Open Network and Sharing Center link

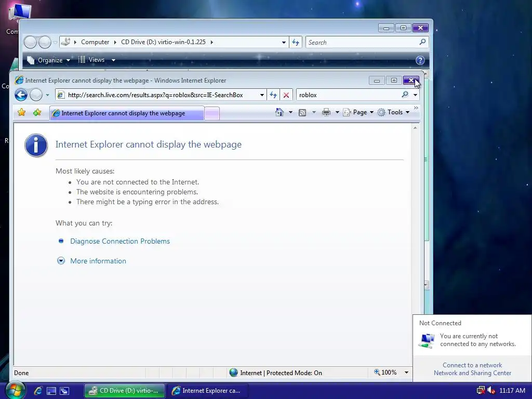[x=472, y=373]
